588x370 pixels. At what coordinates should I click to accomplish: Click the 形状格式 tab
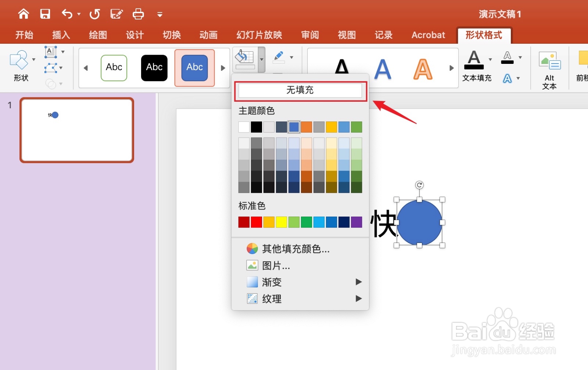tap(484, 35)
